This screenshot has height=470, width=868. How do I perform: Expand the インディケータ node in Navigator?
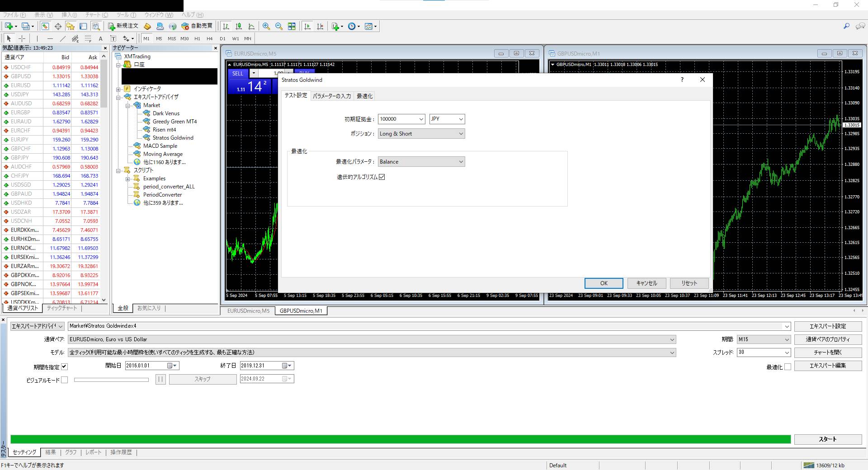(118, 89)
